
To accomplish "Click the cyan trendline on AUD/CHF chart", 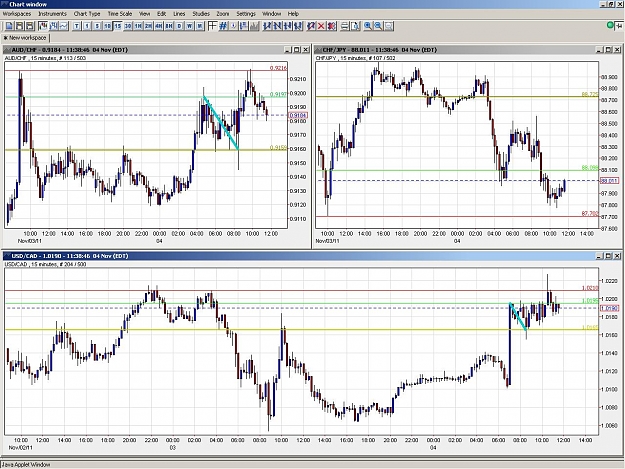I will [x=221, y=123].
